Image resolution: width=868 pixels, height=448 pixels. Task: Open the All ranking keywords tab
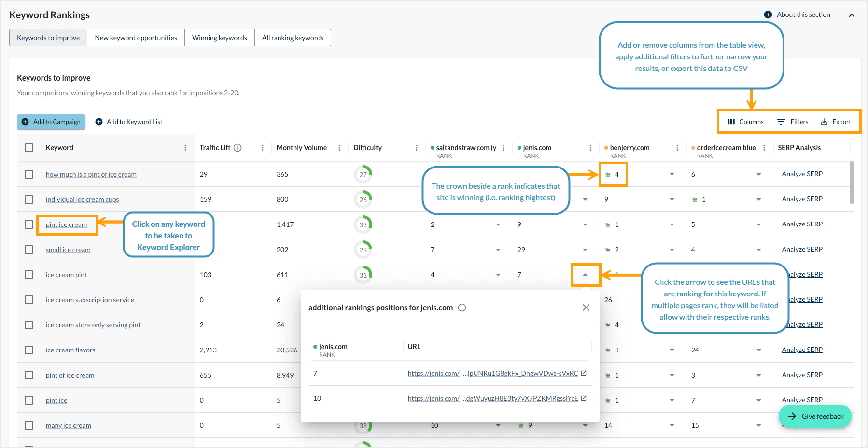pos(293,37)
